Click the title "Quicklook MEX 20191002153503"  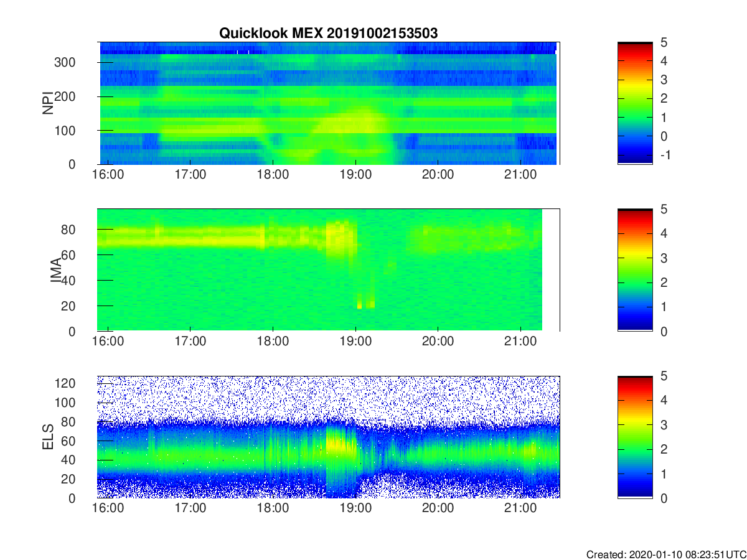328,34
